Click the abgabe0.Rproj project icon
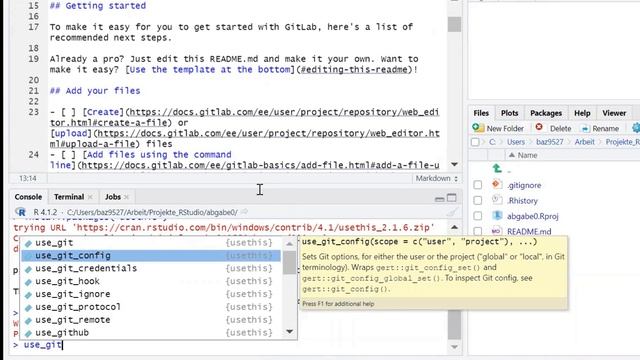The width and height of the screenshot is (640, 360). [x=497, y=216]
